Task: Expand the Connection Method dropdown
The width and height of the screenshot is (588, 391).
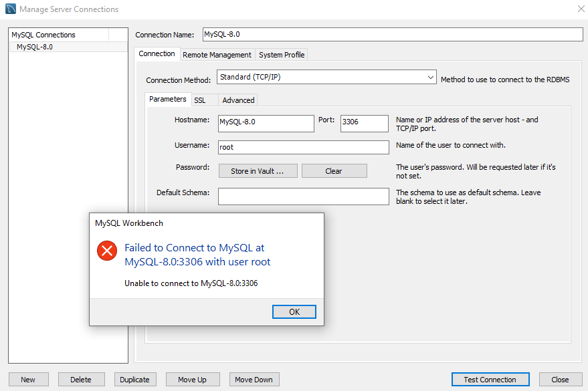Action: [x=430, y=78]
